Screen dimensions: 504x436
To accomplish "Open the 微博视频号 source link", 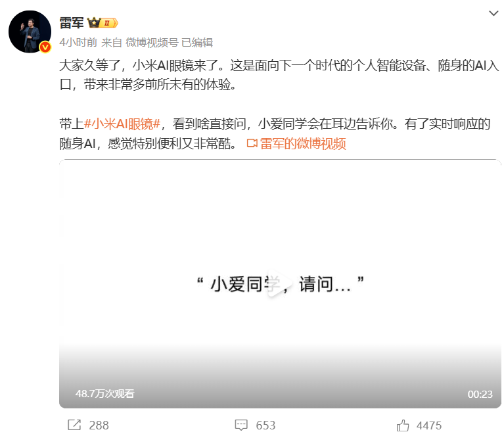I will [152, 43].
